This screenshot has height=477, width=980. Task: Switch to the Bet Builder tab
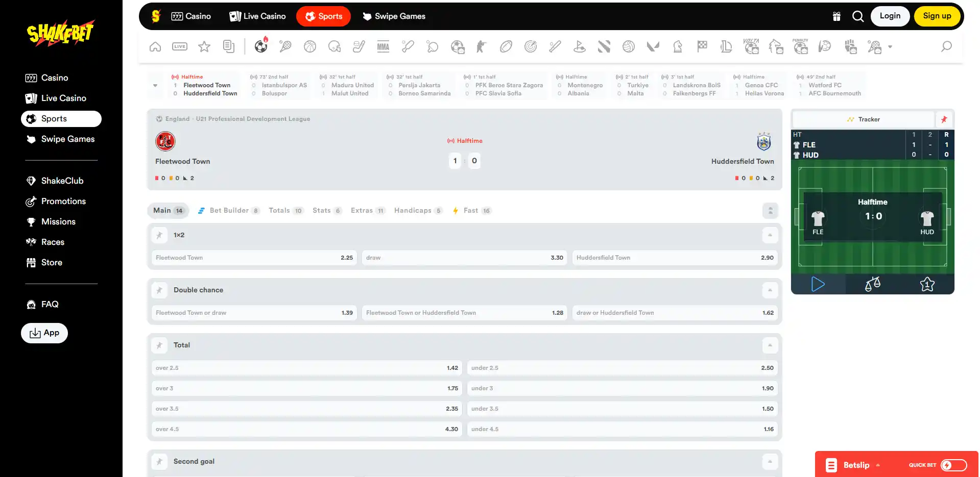click(x=229, y=211)
